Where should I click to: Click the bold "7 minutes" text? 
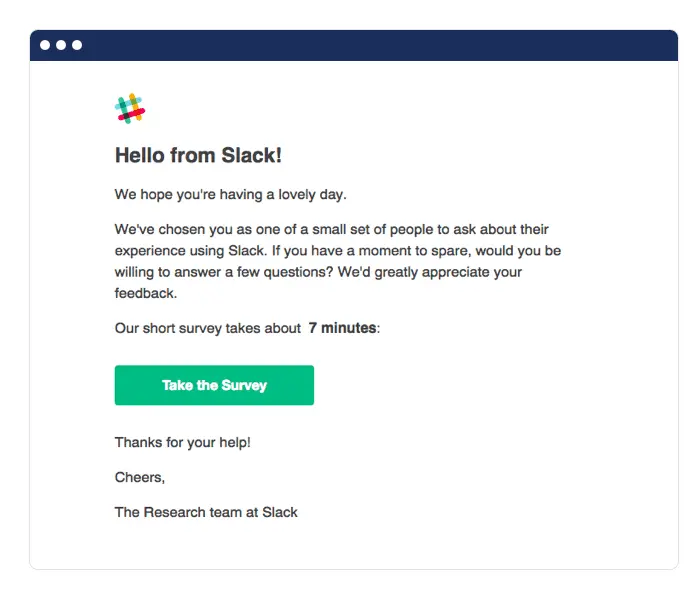click(342, 328)
